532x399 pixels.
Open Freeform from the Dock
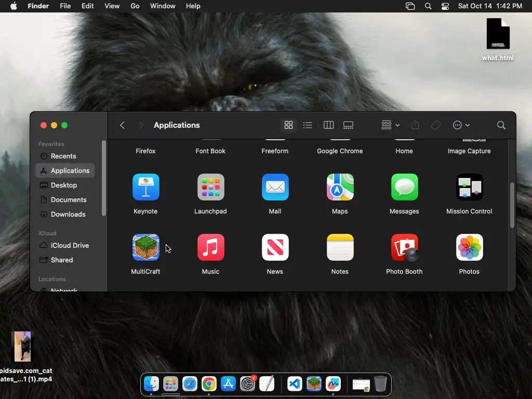[333, 384]
